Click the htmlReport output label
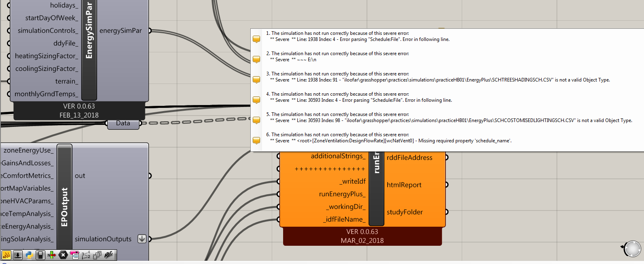 click(x=404, y=185)
